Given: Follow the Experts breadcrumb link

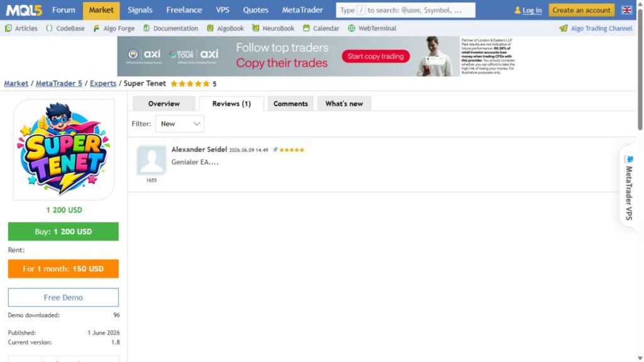Looking at the screenshot, I should click(x=103, y=84).
